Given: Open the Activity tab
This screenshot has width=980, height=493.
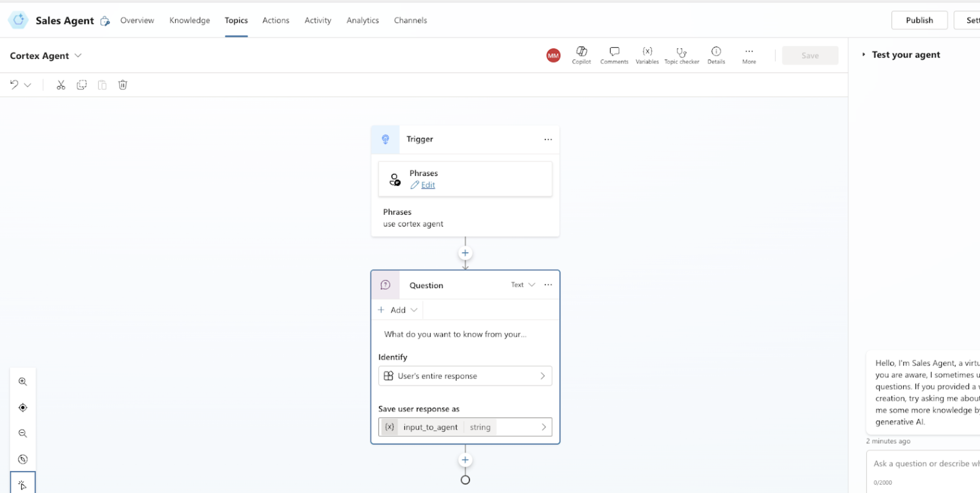Looking at the screenshot, I should [x=317, y=20].
